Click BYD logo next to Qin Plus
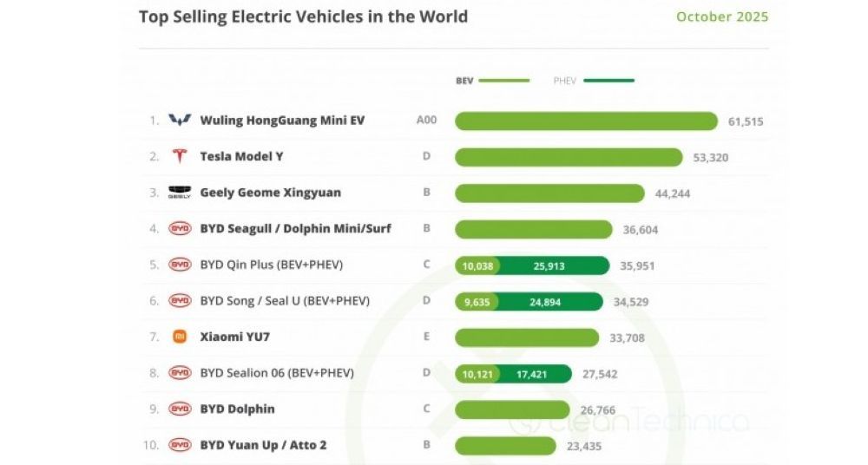The height and width of the screenshot is (465, 868). point(180,265)
